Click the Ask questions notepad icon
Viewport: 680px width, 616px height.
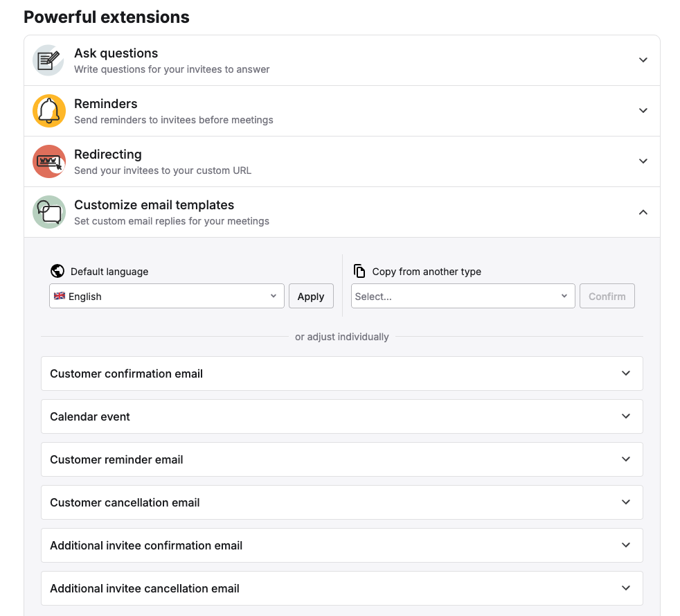[x=49, y=60]
